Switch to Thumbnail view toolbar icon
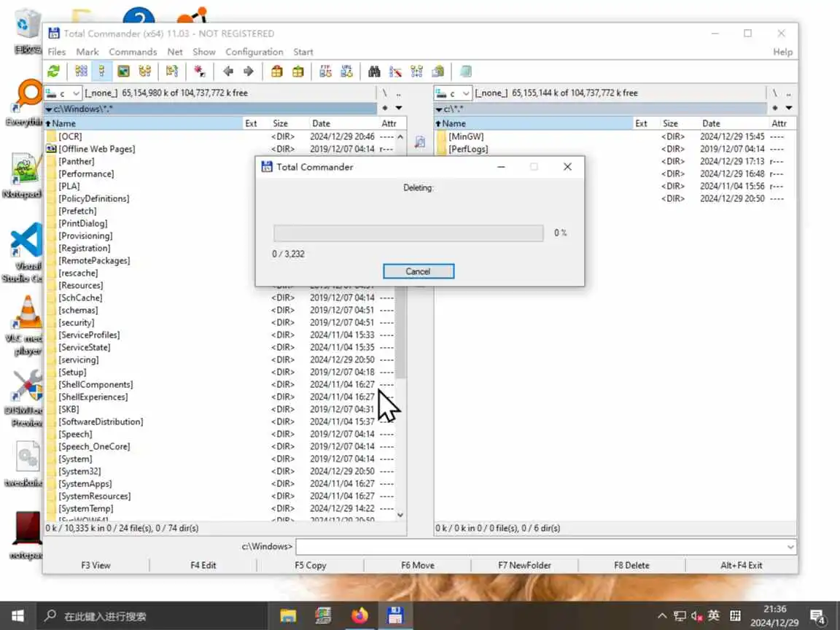The height and width of the screenshot is (630, 840). 124,71
